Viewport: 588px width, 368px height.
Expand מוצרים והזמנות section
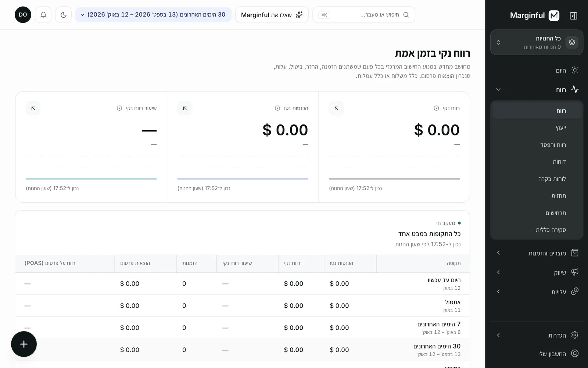click(537, 253)
